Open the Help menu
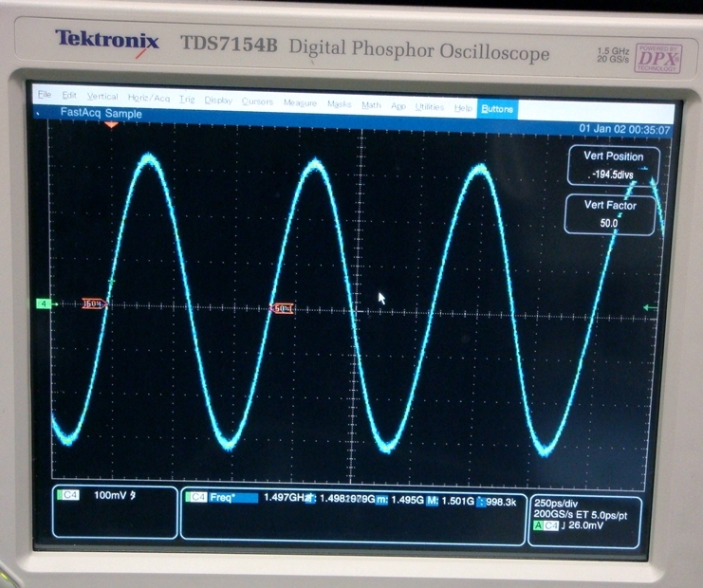 pyautogui.click(x=463, y=108)
